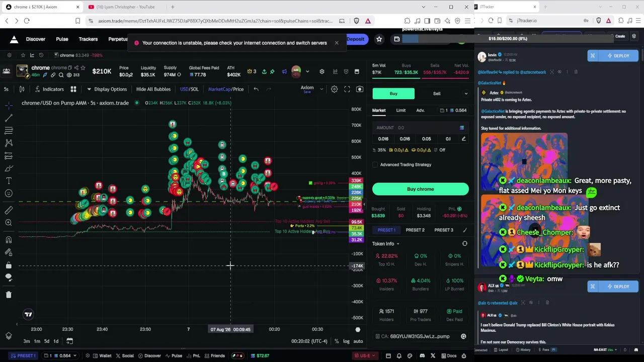
Task: Enable the Advanced Trading Strategy checkbox
Action: [375, 164]
